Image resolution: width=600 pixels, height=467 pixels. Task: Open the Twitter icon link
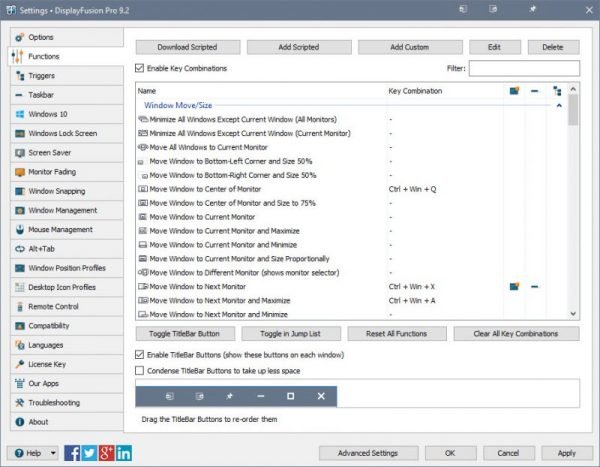pyautogui.click(x=89, y=453)
